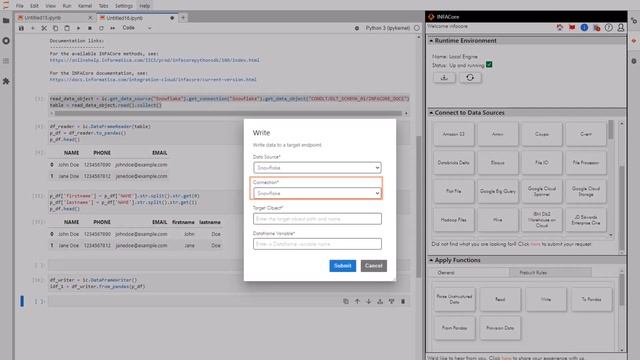Open the extension manager puzzle icon
The height and width of the screenshot is (360, 640).
[6, 81]
